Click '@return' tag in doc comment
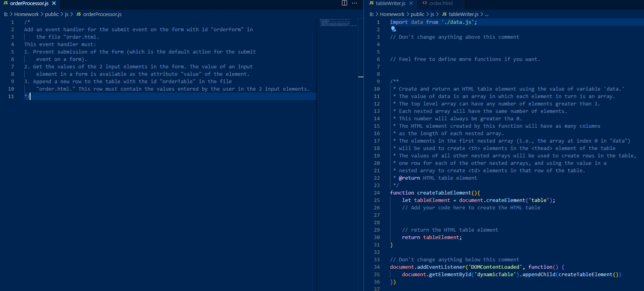The image size is (644, 291). click(410, 178)
